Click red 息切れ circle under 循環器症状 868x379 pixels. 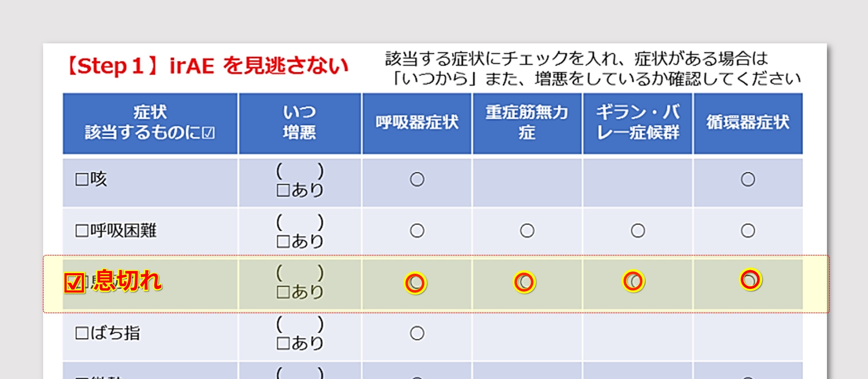coord(750,280)
